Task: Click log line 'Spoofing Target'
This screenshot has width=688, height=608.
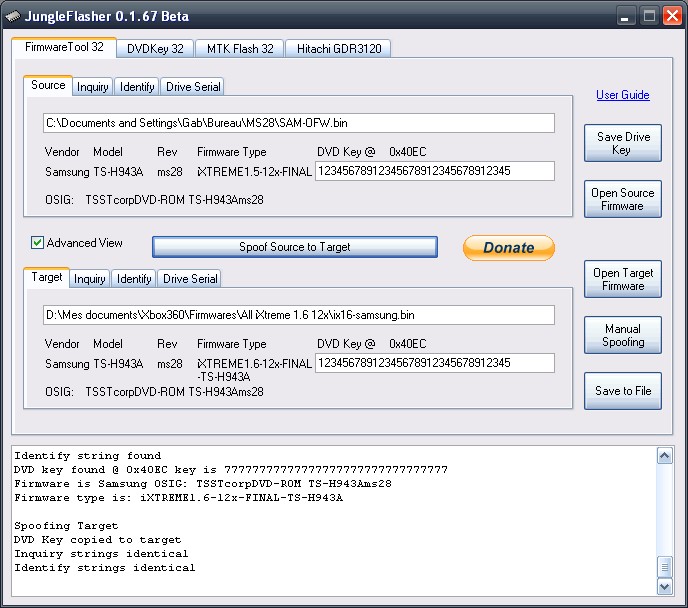Action: pyautogui.click(x=66, y=526)
